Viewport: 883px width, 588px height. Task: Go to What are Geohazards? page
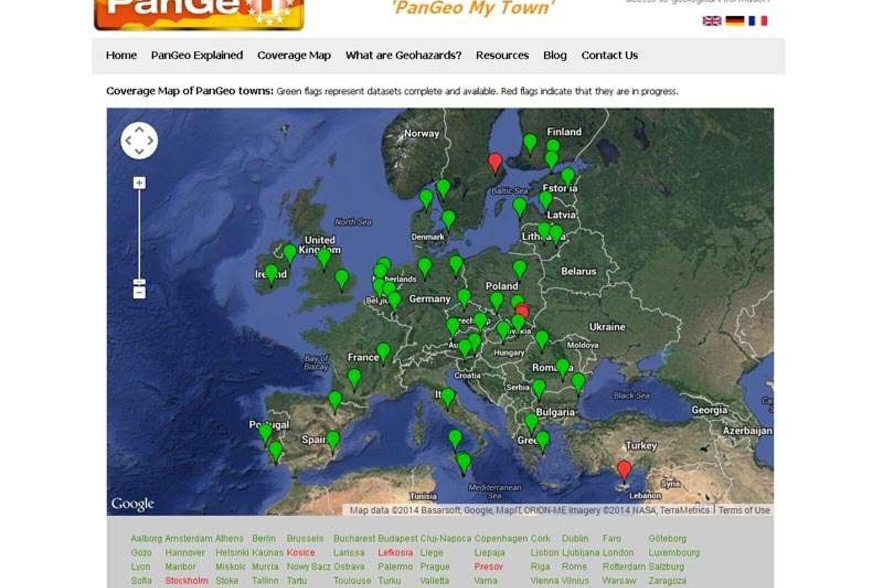[x=403, y=55]
